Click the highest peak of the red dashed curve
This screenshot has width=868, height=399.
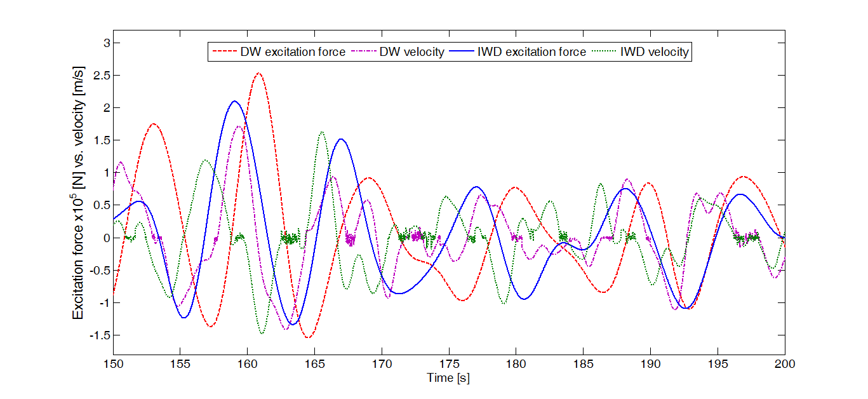(x=258, y=73)
